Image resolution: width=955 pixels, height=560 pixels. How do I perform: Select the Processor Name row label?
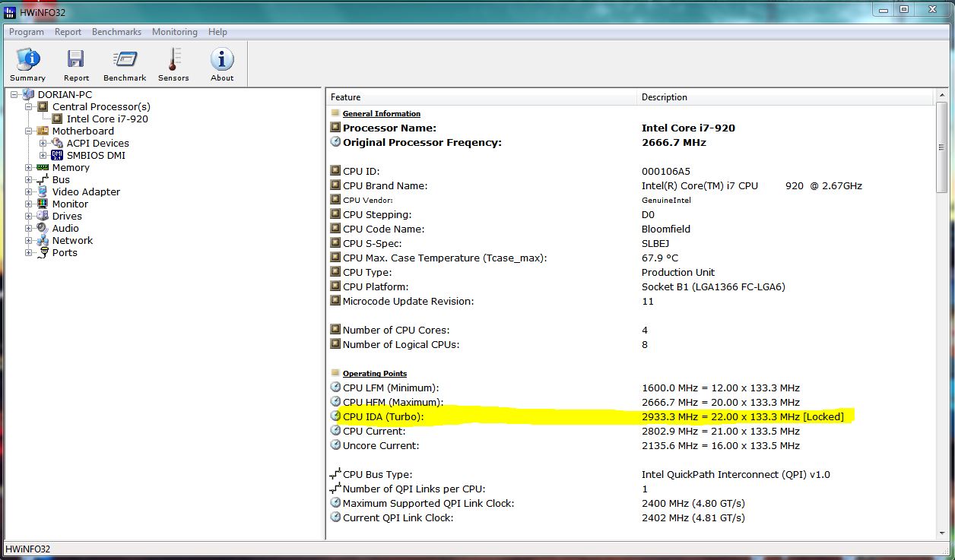pos(389,128)
